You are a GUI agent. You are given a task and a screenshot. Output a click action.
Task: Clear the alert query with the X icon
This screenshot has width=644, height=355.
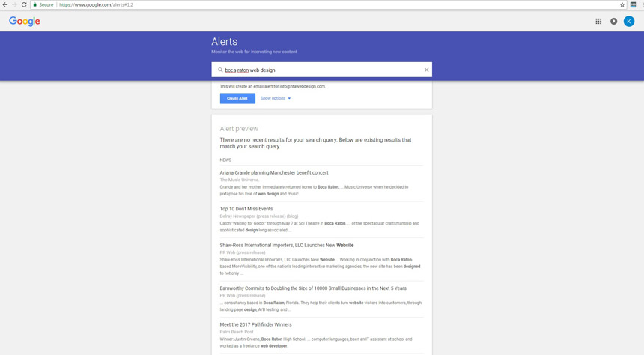[426, 70]
